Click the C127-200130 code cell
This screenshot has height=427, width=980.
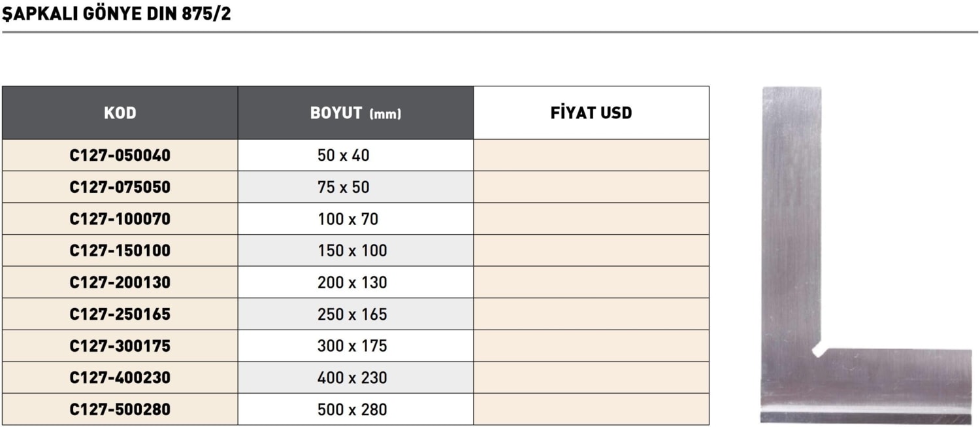(120, 282)
